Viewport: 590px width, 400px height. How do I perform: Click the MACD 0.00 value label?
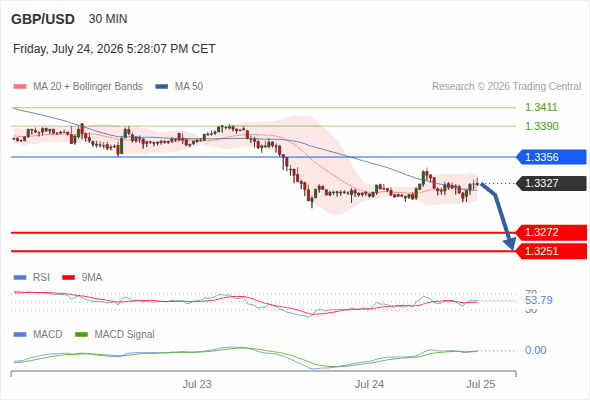point(535,350)
